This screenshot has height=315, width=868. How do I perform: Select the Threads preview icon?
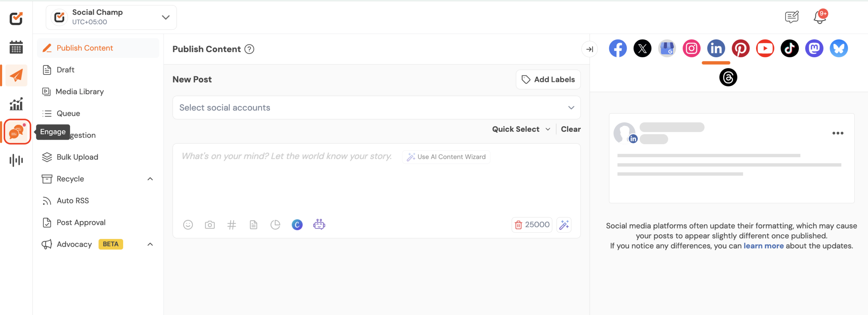(728, 78)
